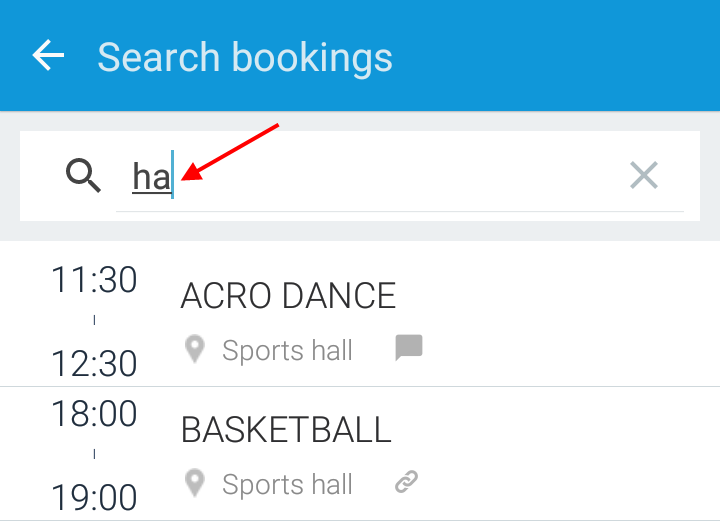Click the blue header bar
The width and height of the screenshot is (720, 522).
coord(360,55)
